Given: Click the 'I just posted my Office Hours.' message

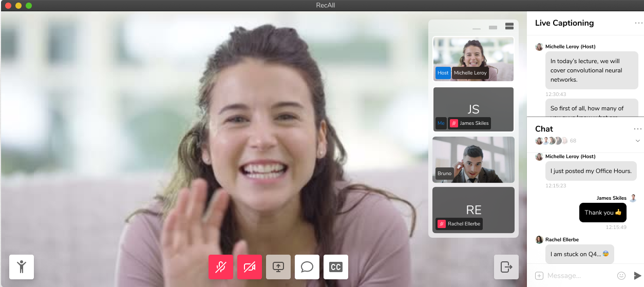Looking at the screenshot, I should 591,171.
